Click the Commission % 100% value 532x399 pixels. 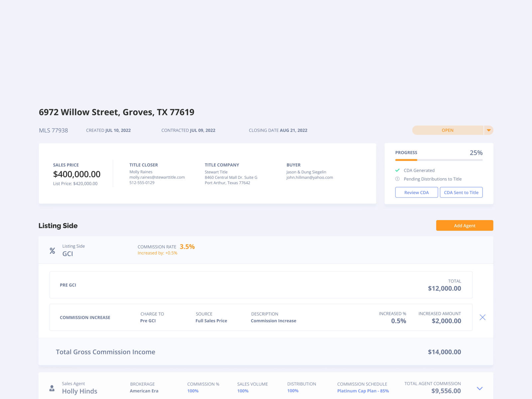click(x=193, y=391)
